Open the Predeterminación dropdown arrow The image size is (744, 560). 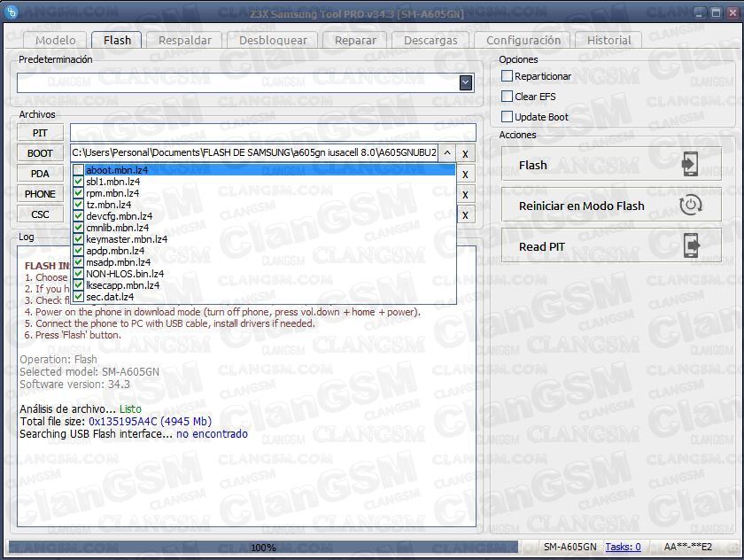coord(466,83)
